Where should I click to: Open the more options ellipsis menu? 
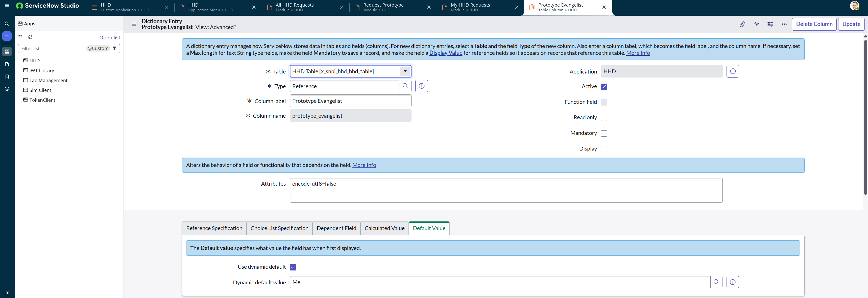784,24
